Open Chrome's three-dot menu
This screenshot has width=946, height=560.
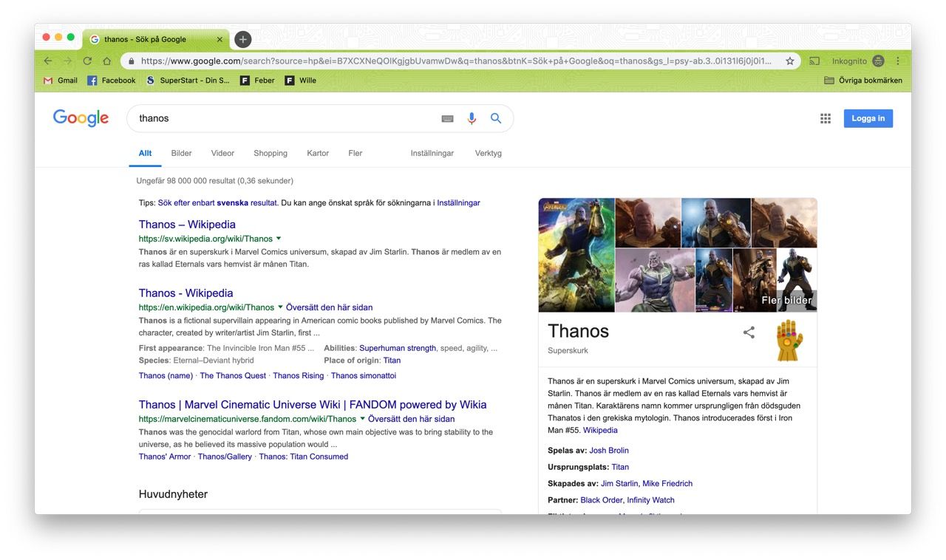click(898, 61)
